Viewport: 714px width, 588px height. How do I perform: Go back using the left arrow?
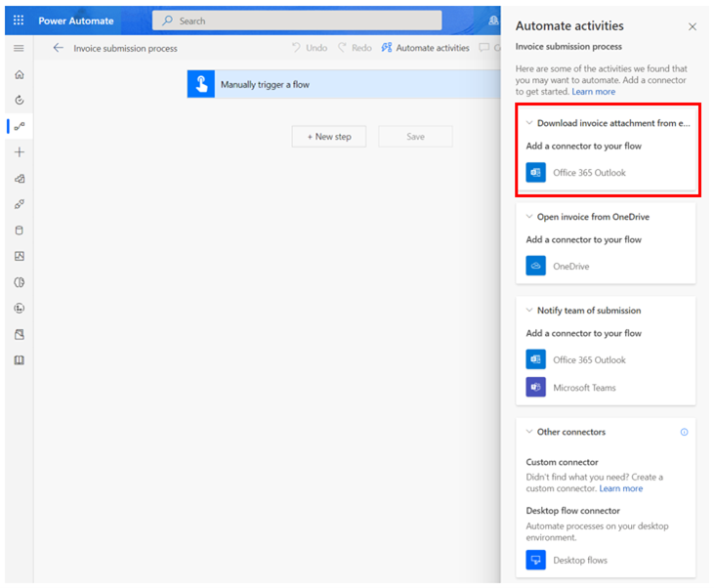58,48
